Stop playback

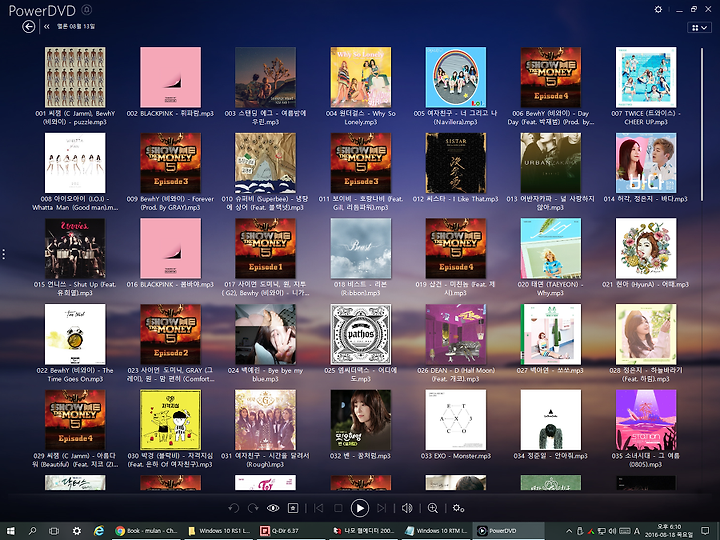pyautogui.click(x=338, y=508)
